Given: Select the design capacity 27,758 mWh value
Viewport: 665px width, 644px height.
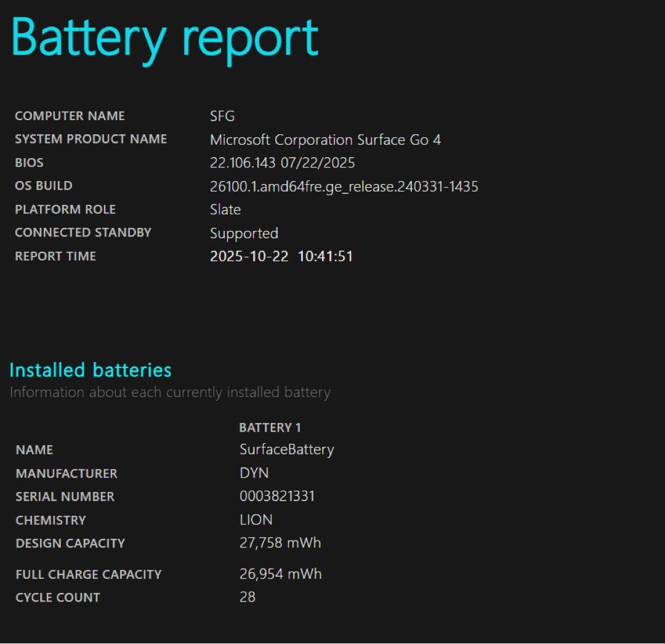Looking at the screenshot, I should pos(280,543).
